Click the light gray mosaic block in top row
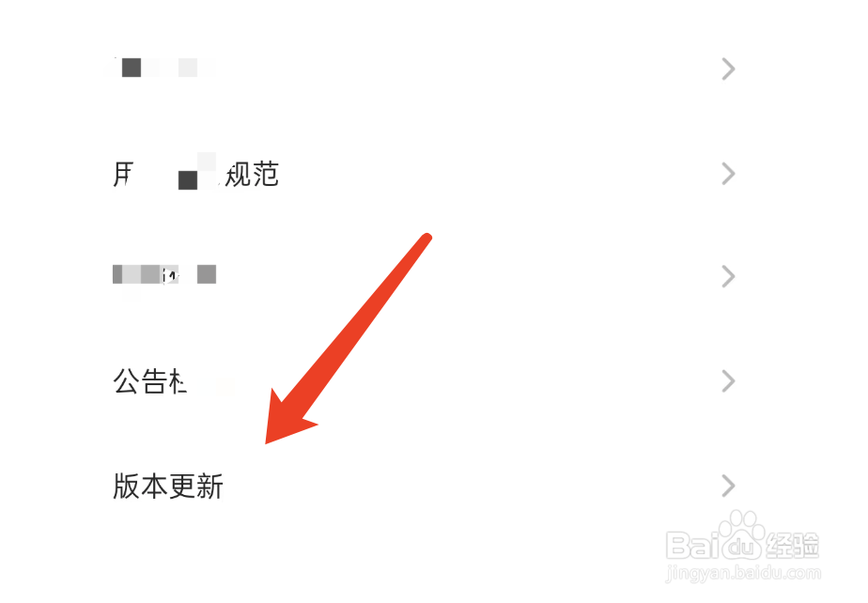 click(x=188, y=68)
